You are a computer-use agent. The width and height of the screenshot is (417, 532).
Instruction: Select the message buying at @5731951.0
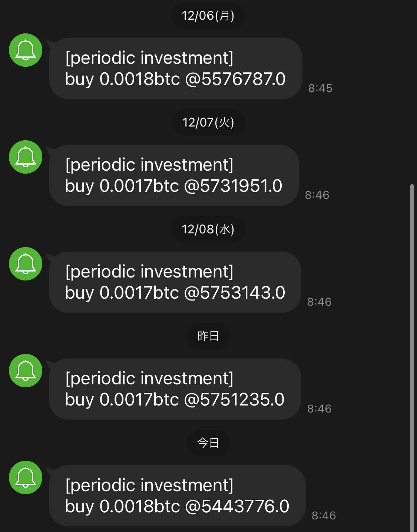click(x=174, y=175)
